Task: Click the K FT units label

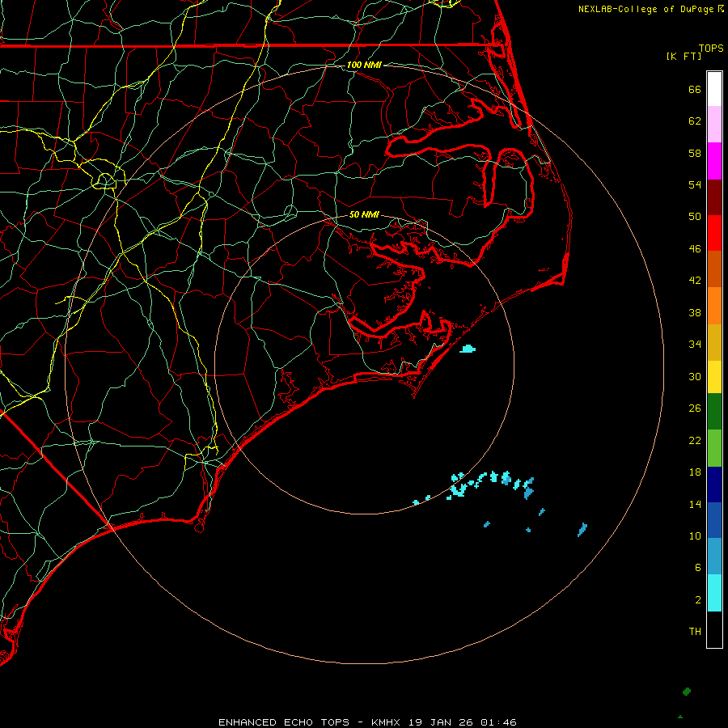Action: [x=684, y=56]
